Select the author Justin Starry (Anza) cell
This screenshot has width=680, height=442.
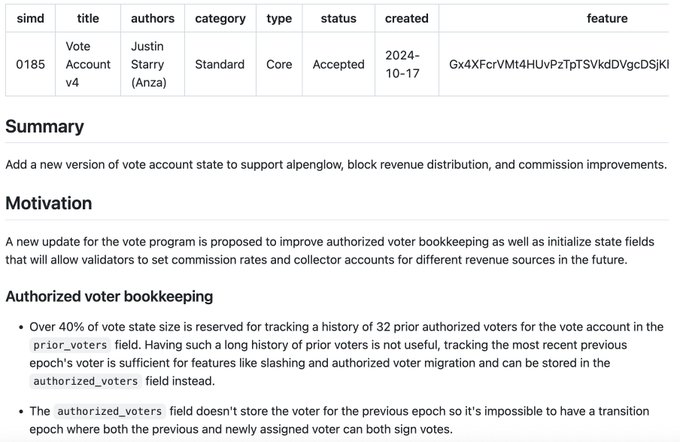tap(152, 64)
